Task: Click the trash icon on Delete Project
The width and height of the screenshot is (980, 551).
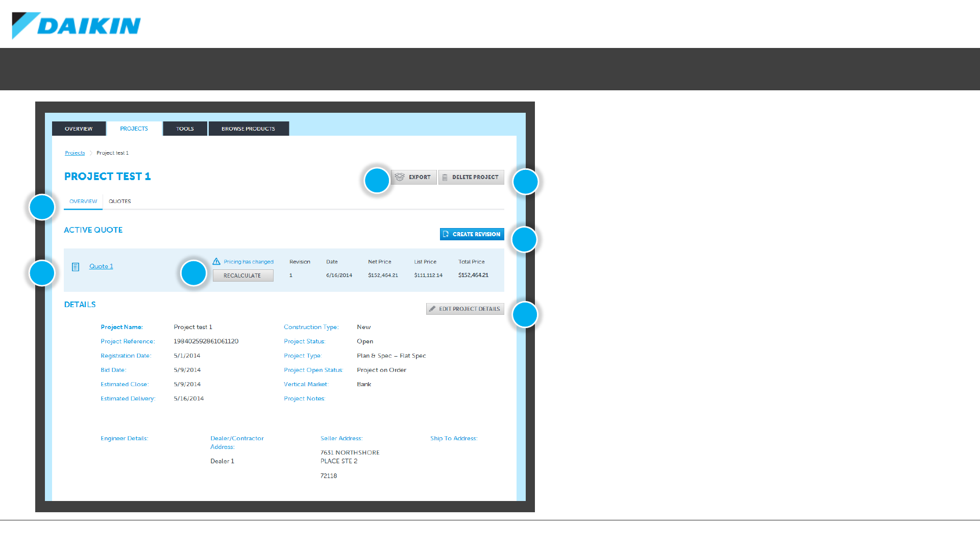Action: tap(445, 178)
